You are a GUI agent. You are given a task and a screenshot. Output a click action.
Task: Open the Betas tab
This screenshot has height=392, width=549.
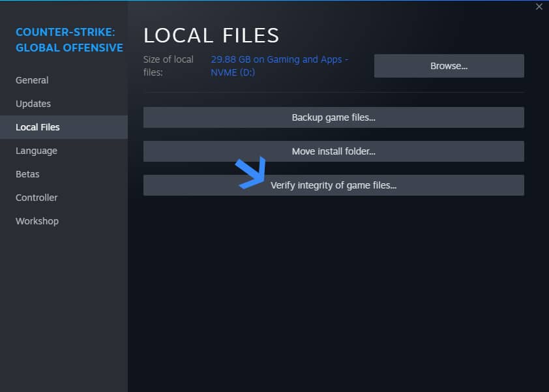pos(27,173)
